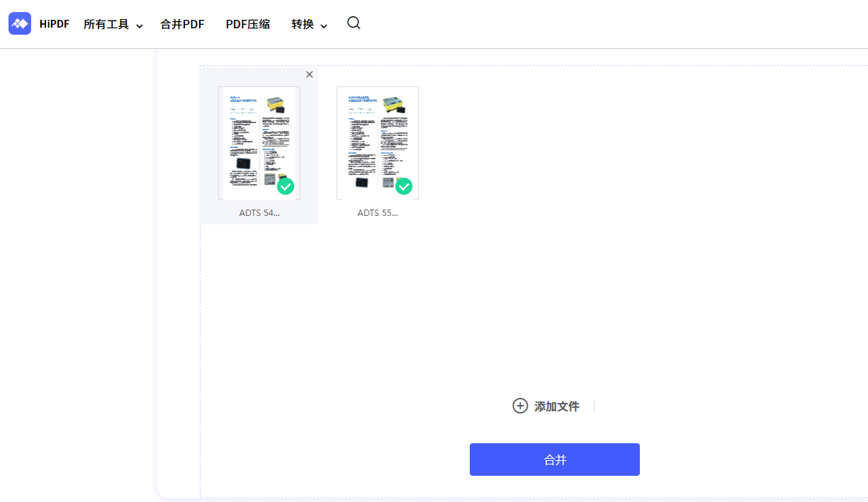Click the green checkmark on ADTS 55 thumbnail
The image size is (868, 502).
point(404,186)
